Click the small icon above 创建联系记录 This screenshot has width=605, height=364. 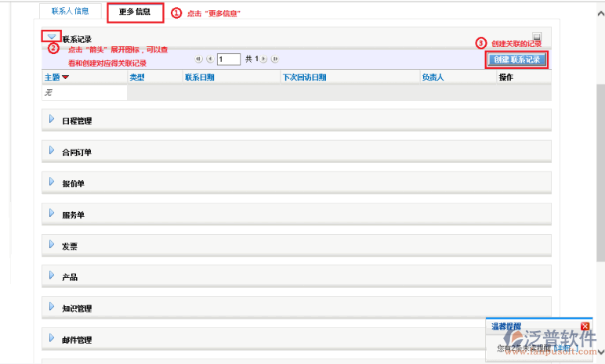point(537,36)
